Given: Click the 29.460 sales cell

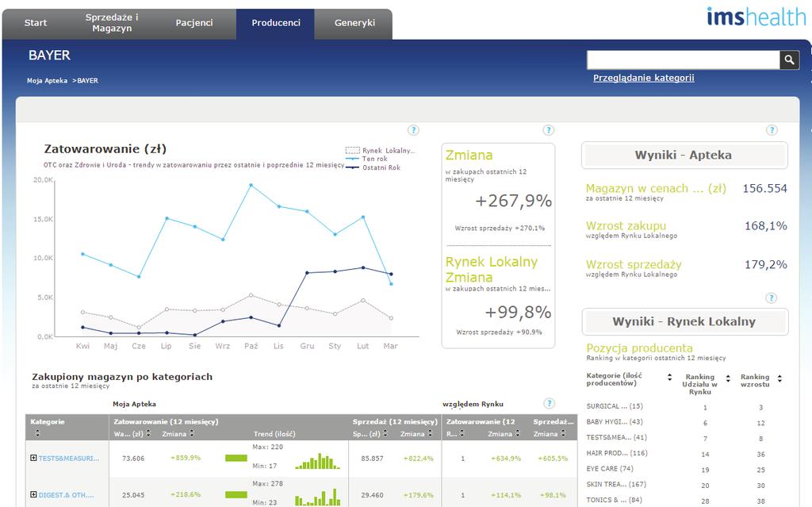Looking at the screenshot, I should click(x=373, y=495).
